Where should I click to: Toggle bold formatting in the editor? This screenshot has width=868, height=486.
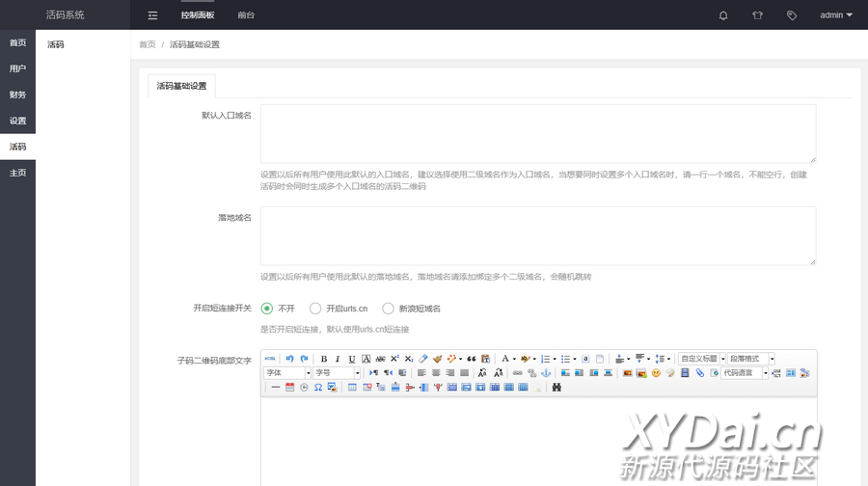coord(324,359)
